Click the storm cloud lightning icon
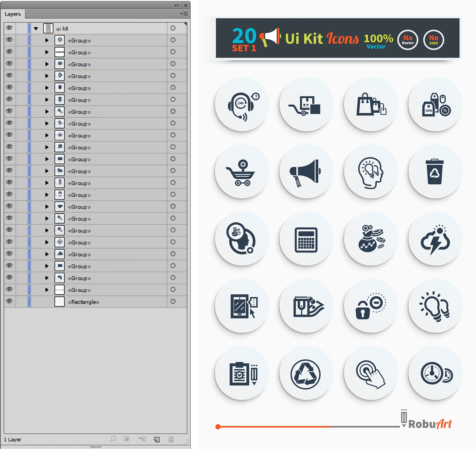476x449 pixels. [435, 240]
